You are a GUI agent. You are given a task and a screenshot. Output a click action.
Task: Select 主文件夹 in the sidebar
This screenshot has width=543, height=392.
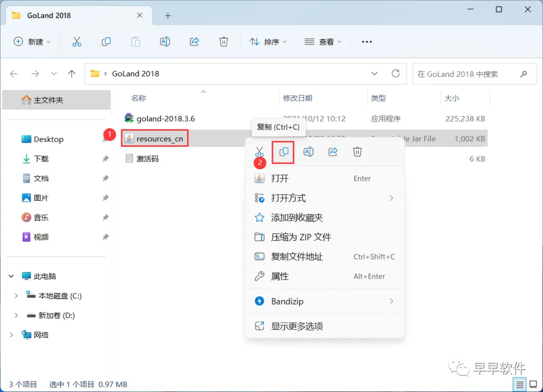pyautogui.click(x=56, y=100)
